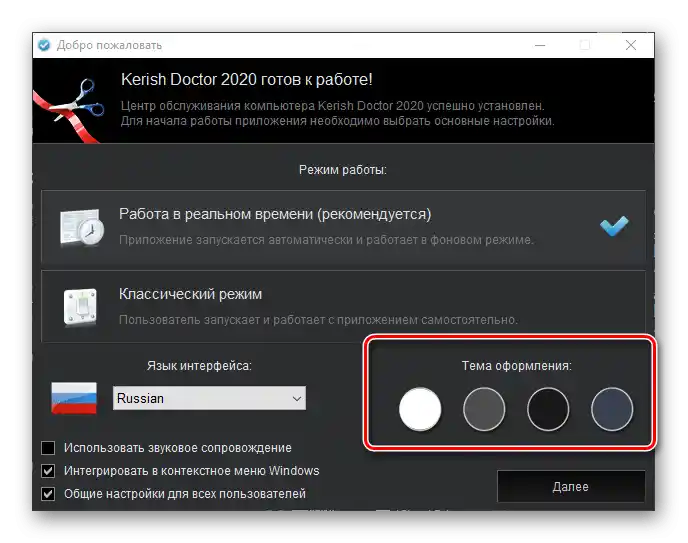Click the switch icon for classic mode
Viewport: 688px width, 543px height.
pyautogui.click(x=80, y=307)
